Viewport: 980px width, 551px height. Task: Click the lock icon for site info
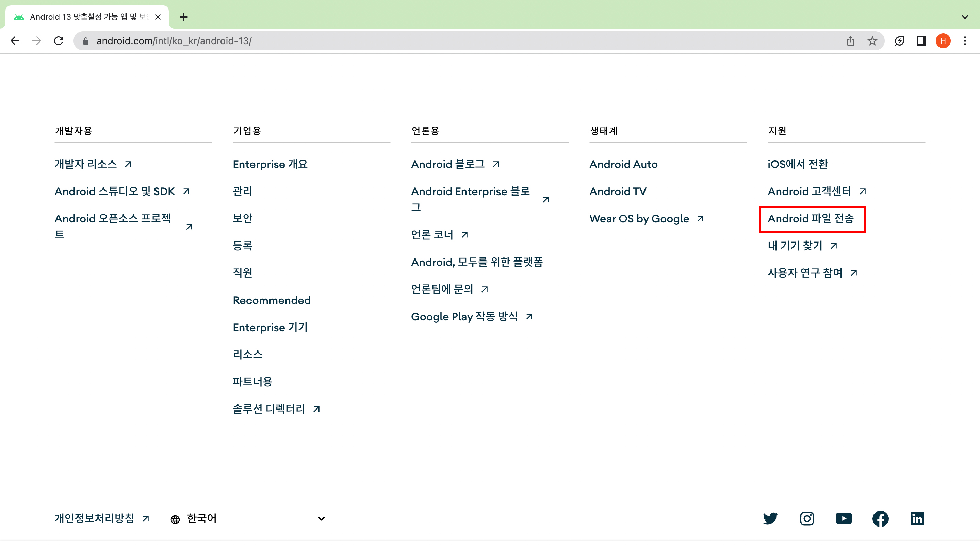click(86, 41)
